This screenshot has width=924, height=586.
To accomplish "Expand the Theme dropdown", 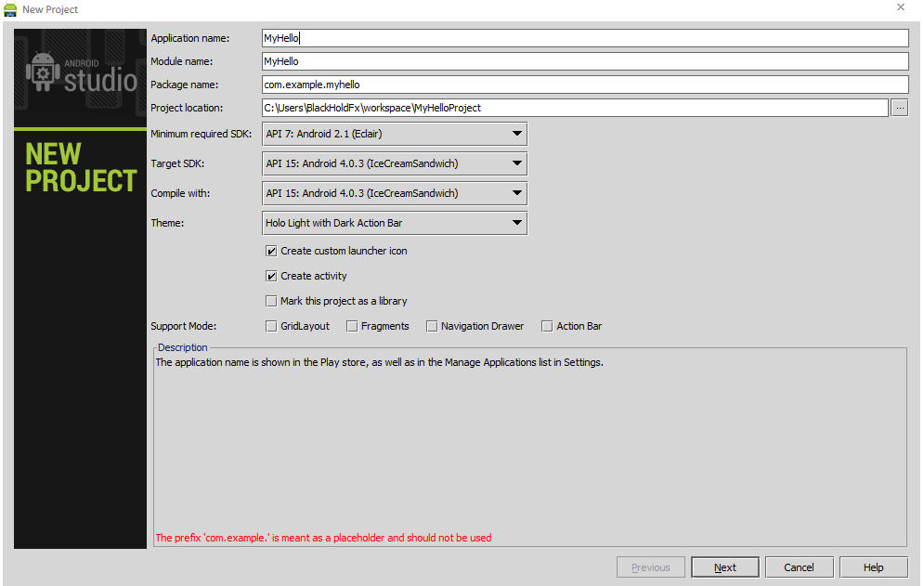I will click(395, 223).
